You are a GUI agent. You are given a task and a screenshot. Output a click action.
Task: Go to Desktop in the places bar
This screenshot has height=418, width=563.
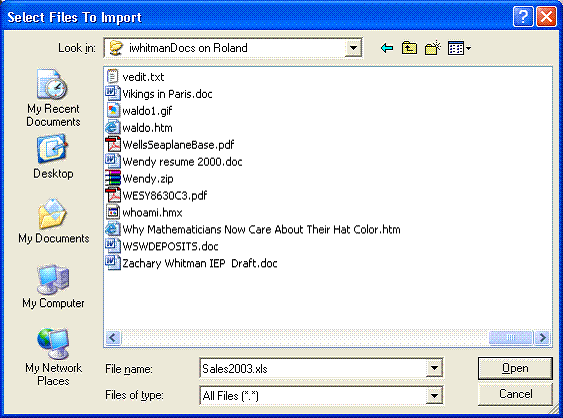click(x=53, y=157)
